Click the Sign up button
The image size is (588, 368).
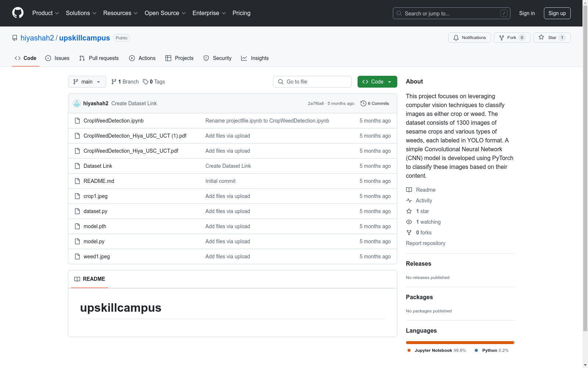click(557, 13)
